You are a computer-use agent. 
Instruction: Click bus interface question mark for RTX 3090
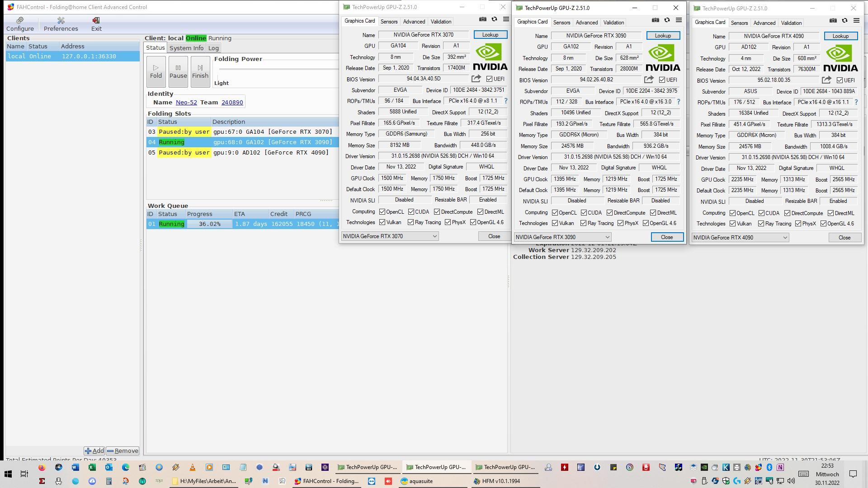tap(679, 102)
